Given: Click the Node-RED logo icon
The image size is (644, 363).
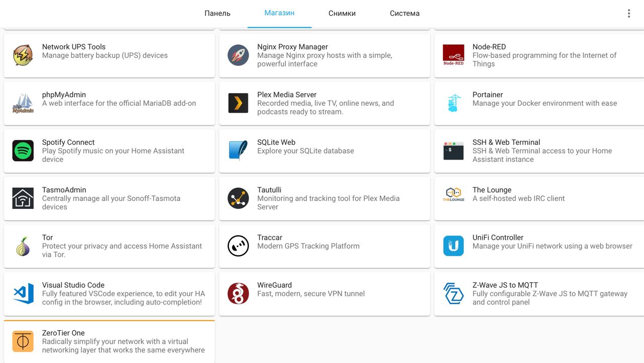Looking at the screenshot, I should [453, 55].
